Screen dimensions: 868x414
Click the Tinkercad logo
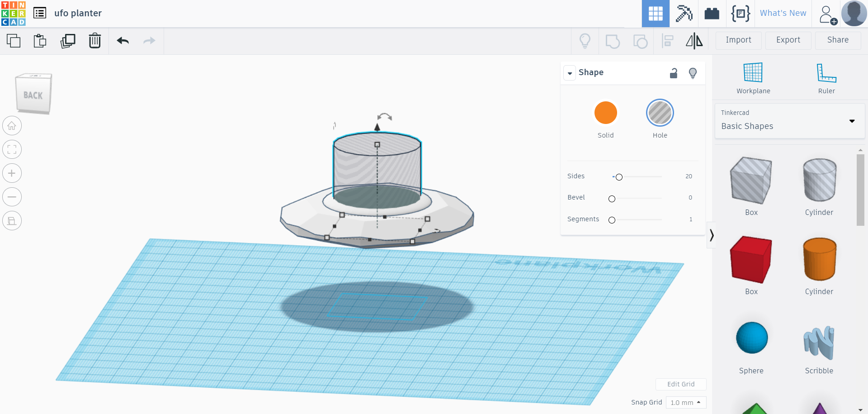(14, 14)
